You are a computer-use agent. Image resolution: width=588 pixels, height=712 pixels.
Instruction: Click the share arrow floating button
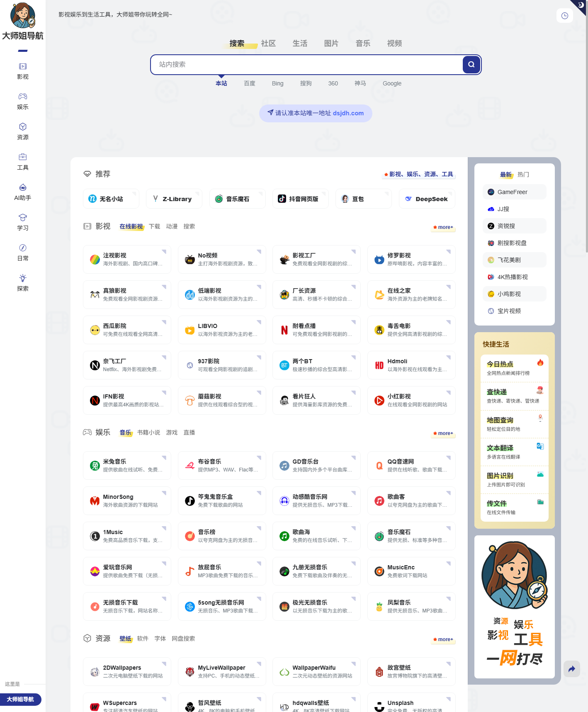coord(571,668)
